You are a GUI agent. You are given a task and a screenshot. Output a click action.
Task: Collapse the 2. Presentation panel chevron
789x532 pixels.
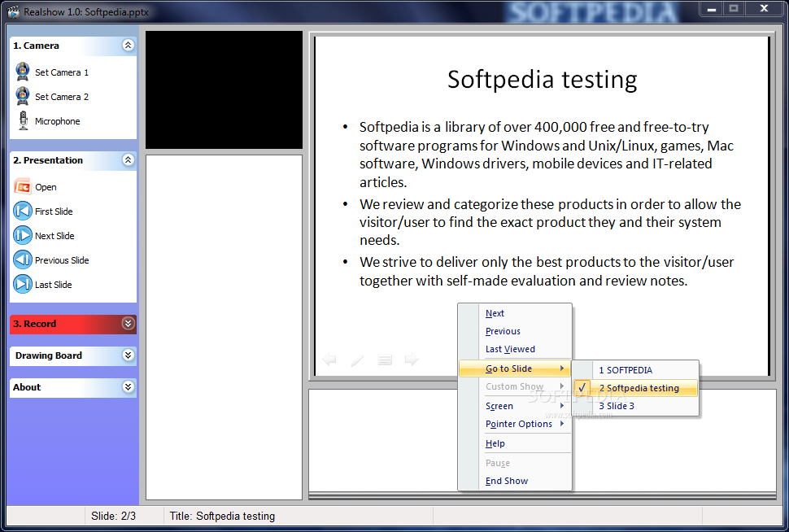click(x=128, y=160)
